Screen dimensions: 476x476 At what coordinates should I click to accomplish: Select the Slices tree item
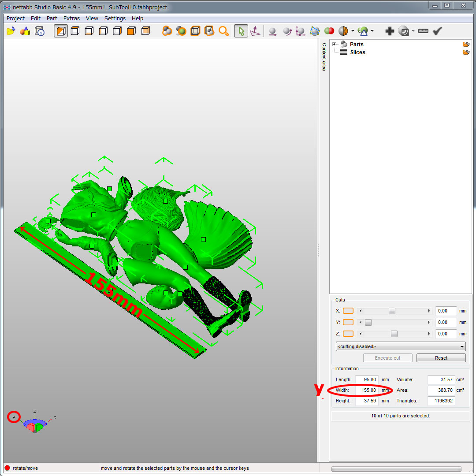(357, 52)
